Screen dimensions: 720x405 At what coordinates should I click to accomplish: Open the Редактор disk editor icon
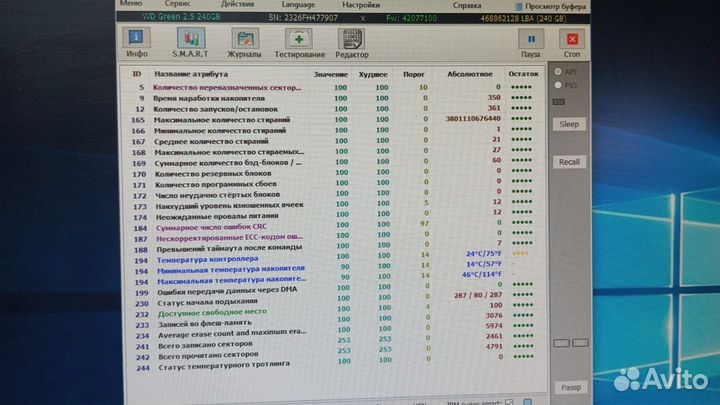point(352,42)
